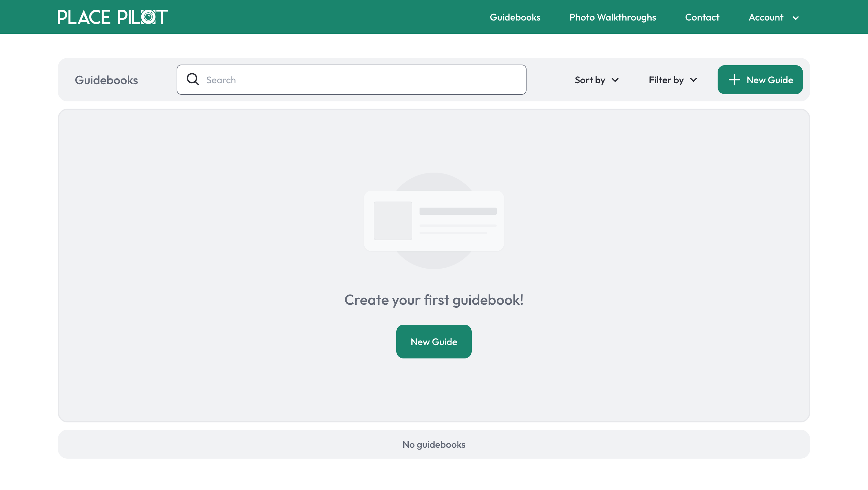
Task: Click the centered New Guide button
Action: tap(434, 342)
